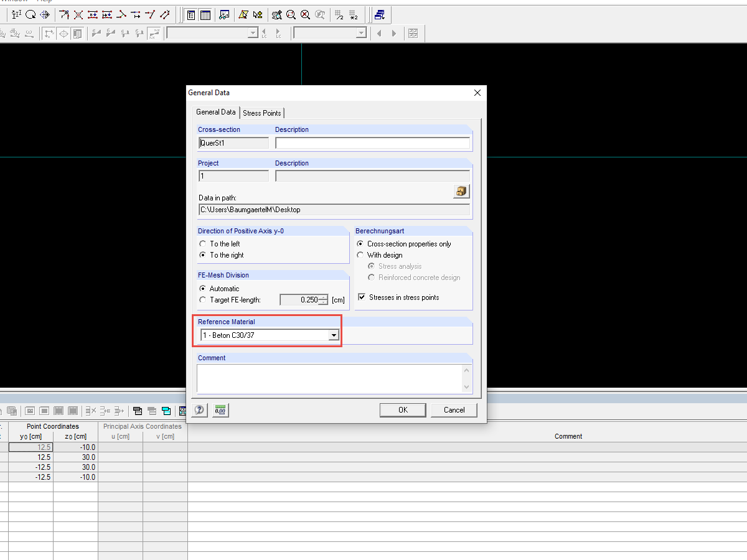Click the zoom out red X magnifier
Image resolution: width=747 pixels, height=560 pixels.
tap(305, 14)
